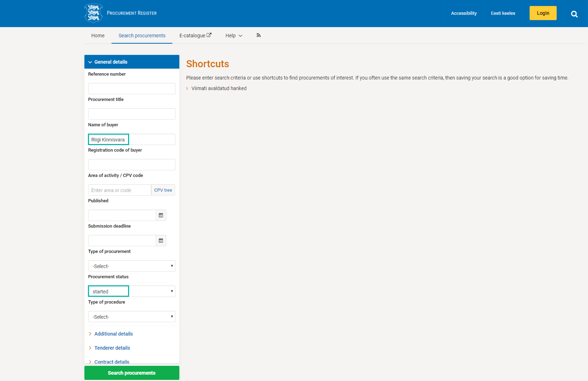Click the green Search procurements button
588x381 pixels.
point(132,373)
